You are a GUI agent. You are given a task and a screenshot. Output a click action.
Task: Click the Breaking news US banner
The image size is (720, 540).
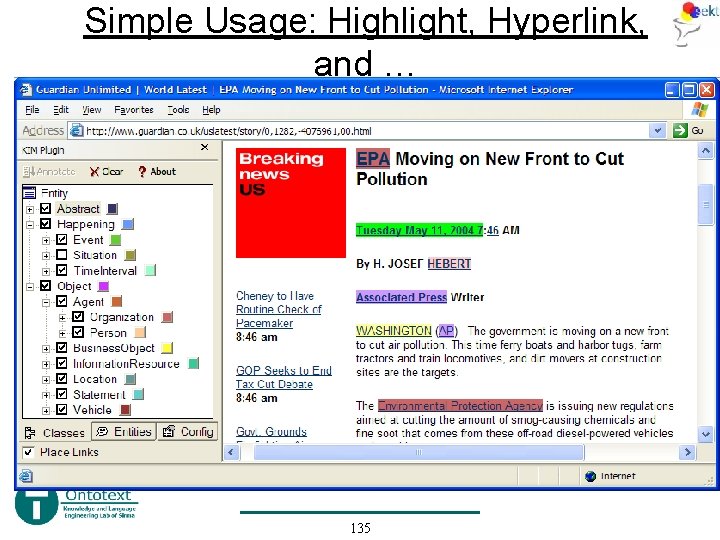pos(291,202)
